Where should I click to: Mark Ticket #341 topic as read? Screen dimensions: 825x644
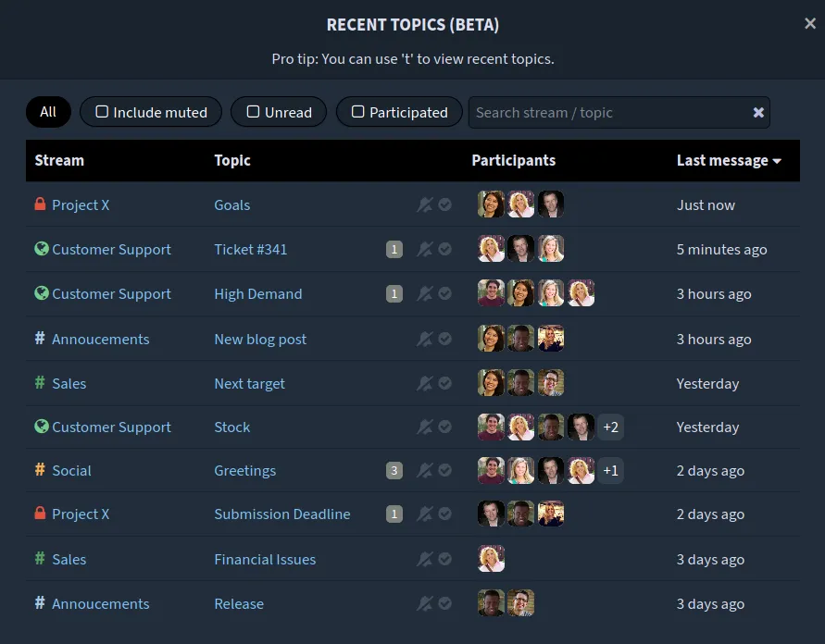445,249
